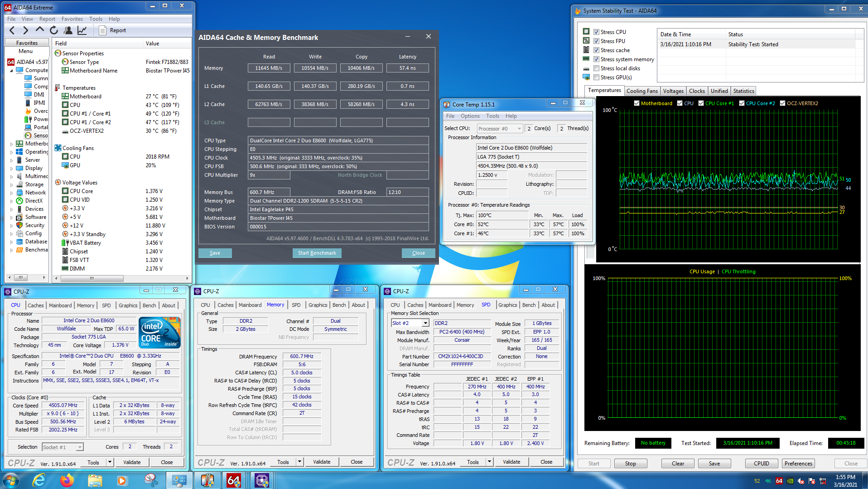Viewport: 868px width, 489px height.
Task: Click the muted volume icon in system tray
Action: click(801, 481)
